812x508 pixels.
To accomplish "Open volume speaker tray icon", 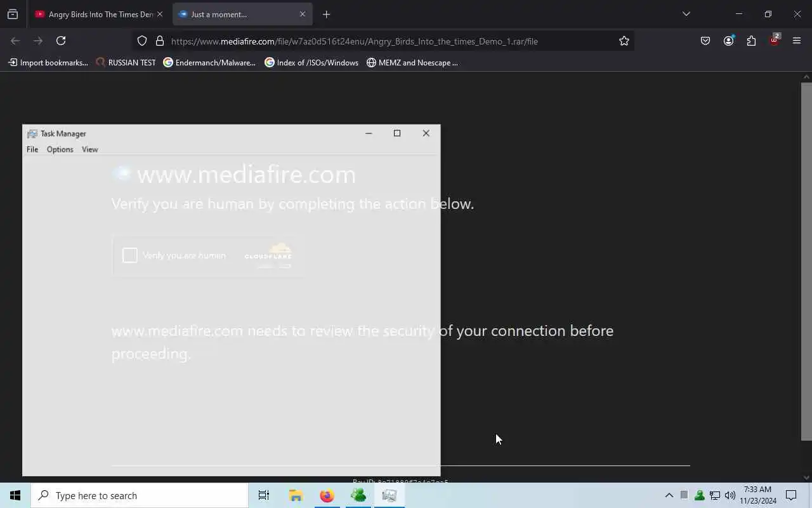I will pyautogui.click(x=730, y=495).
